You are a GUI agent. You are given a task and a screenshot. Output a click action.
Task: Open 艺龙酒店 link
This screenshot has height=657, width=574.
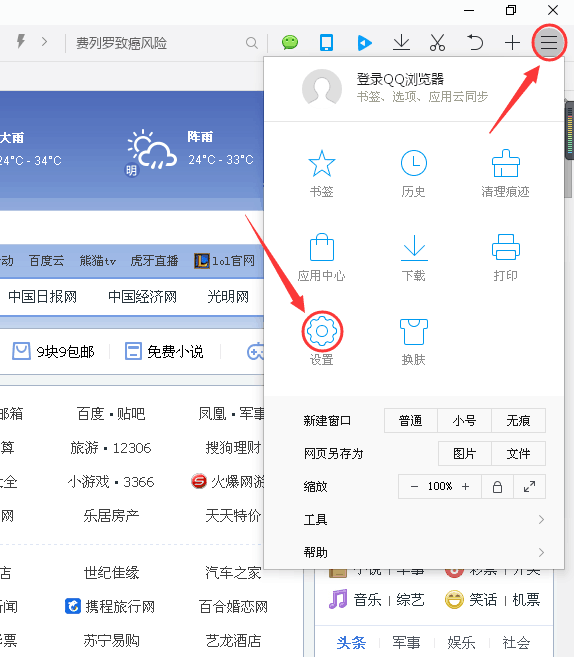(x=233, y=640)
